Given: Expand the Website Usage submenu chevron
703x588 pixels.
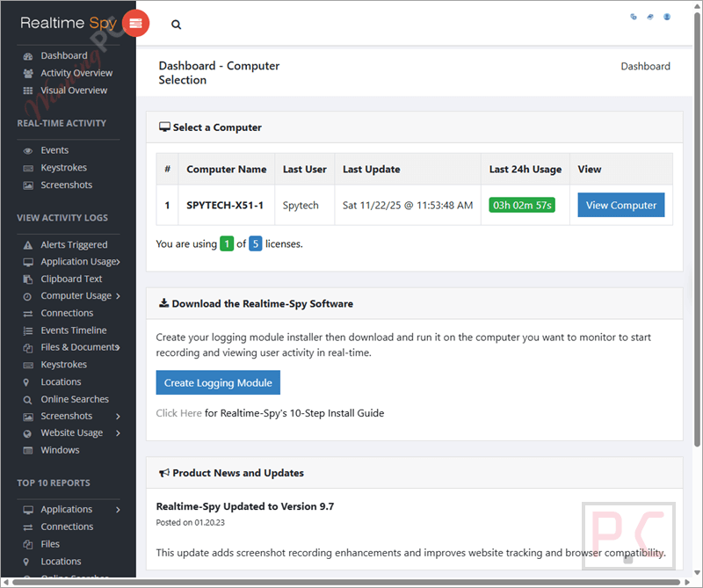Looking at the screenshot, I should tap(118, 433).
